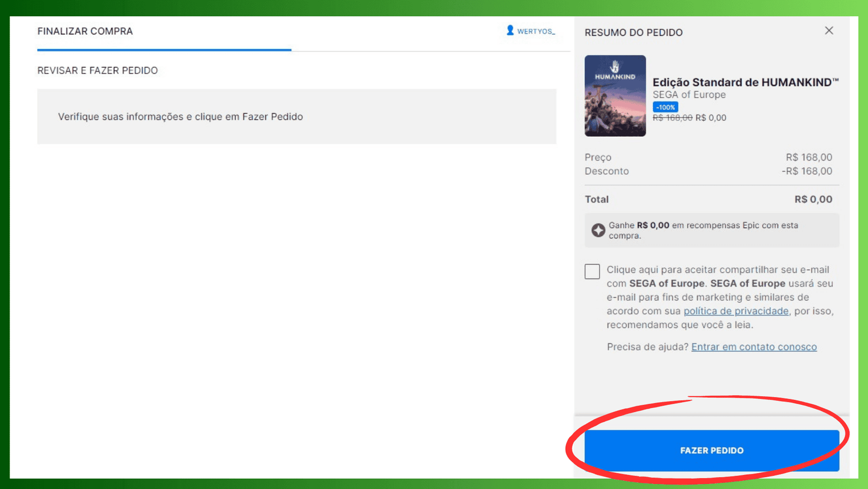Click the -100% discount badge
The height and width of the screenshot is (489, 868).
pyautogui.click(x=665, y=107)
